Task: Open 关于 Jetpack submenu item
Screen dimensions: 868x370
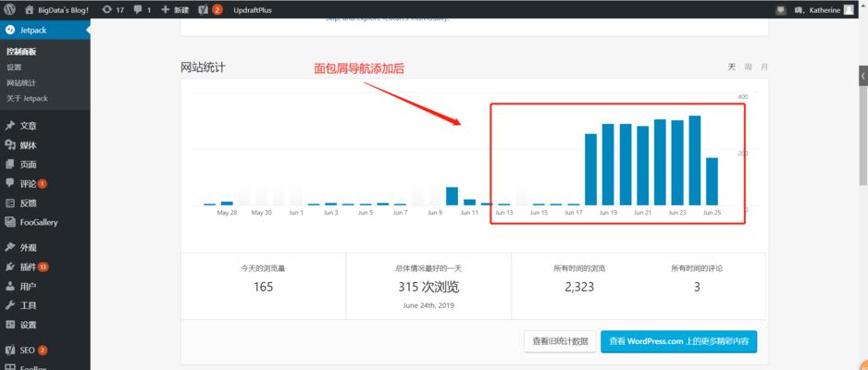Action: pyautogui.click(x=27, y=98)
